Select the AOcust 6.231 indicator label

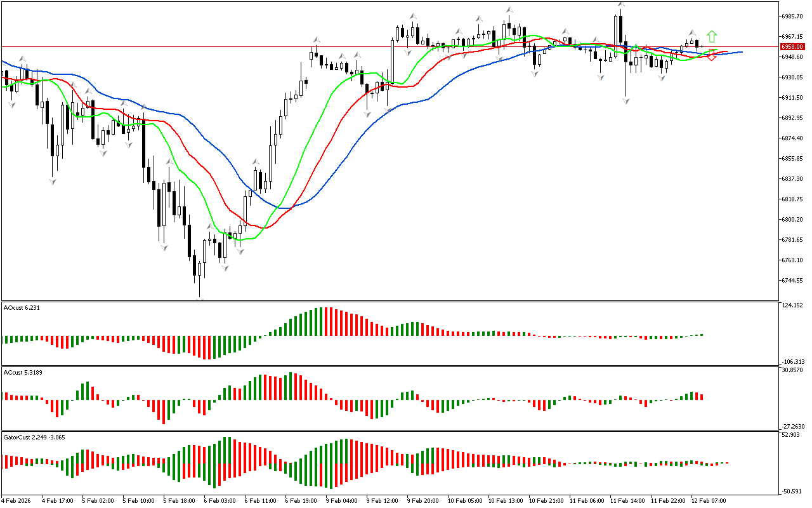tap(22, 308)
